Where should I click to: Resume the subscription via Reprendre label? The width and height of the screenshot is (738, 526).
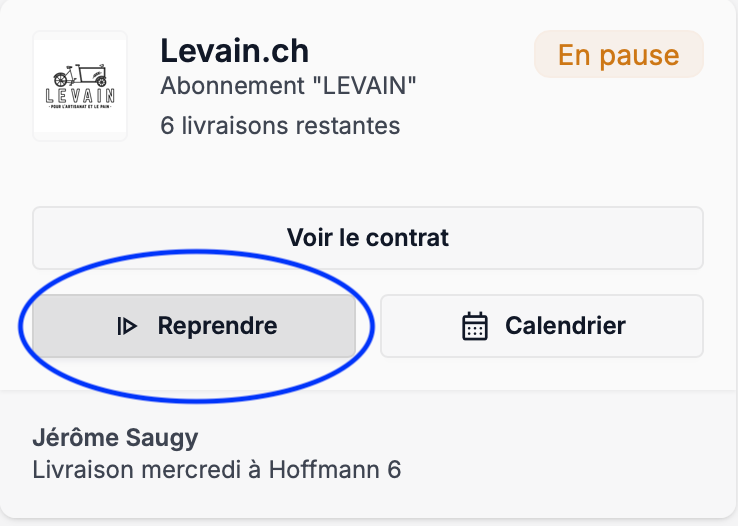click(217, 326)
